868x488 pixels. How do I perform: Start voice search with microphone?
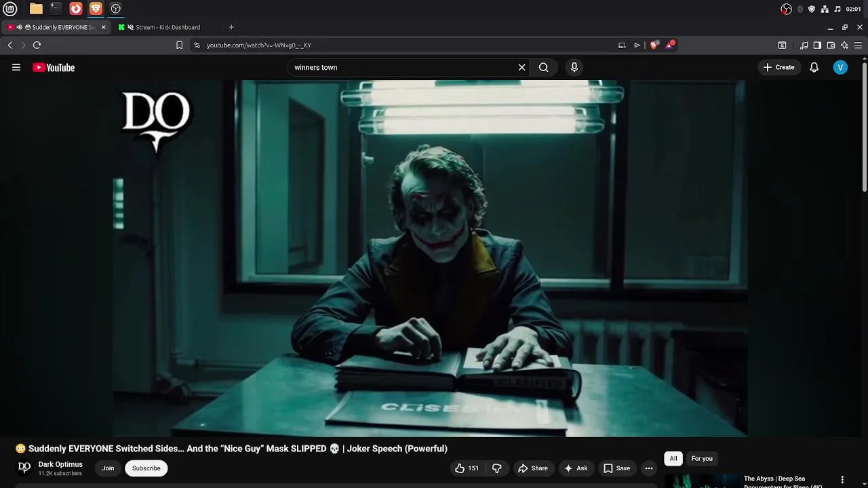click(574, 67)
